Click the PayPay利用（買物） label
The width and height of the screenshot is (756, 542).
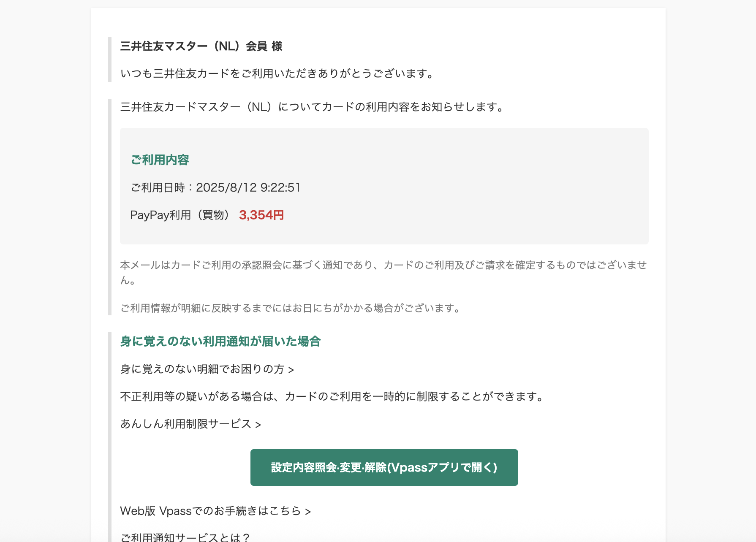click(181, 215)
